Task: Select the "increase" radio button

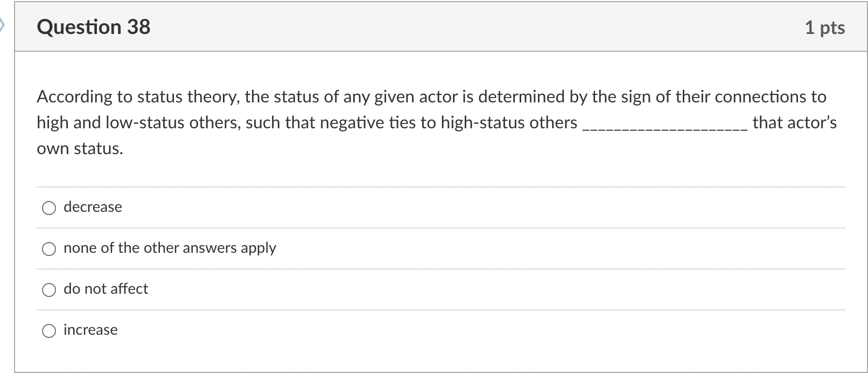Action: 49,330
